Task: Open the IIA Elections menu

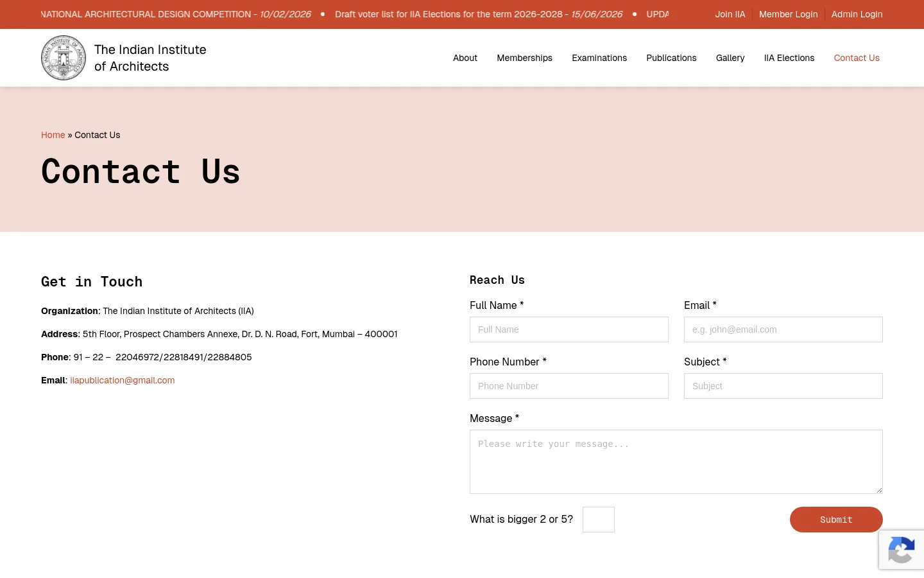Action: [x=789, y=58]
